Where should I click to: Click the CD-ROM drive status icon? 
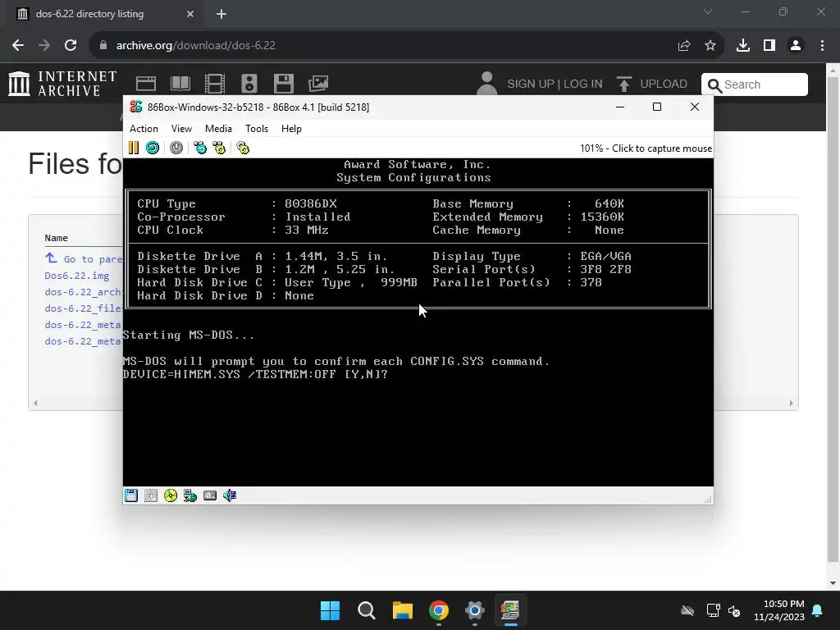click(x=171, y=495)
